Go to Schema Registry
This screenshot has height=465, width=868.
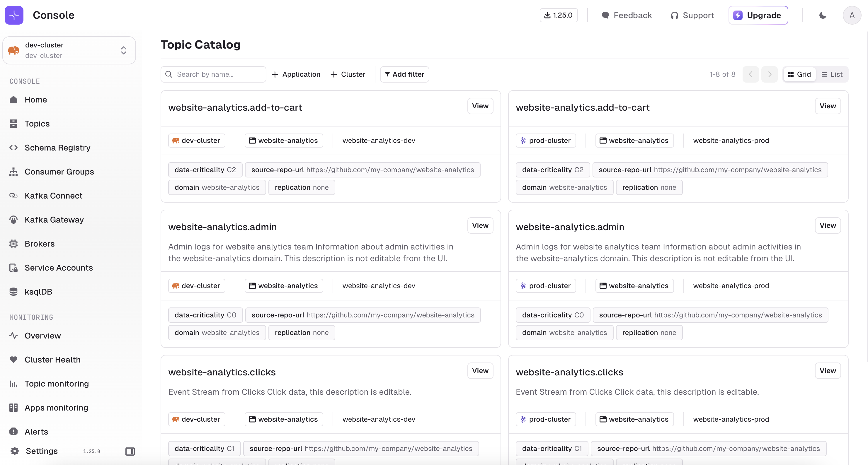pos(57,148)
